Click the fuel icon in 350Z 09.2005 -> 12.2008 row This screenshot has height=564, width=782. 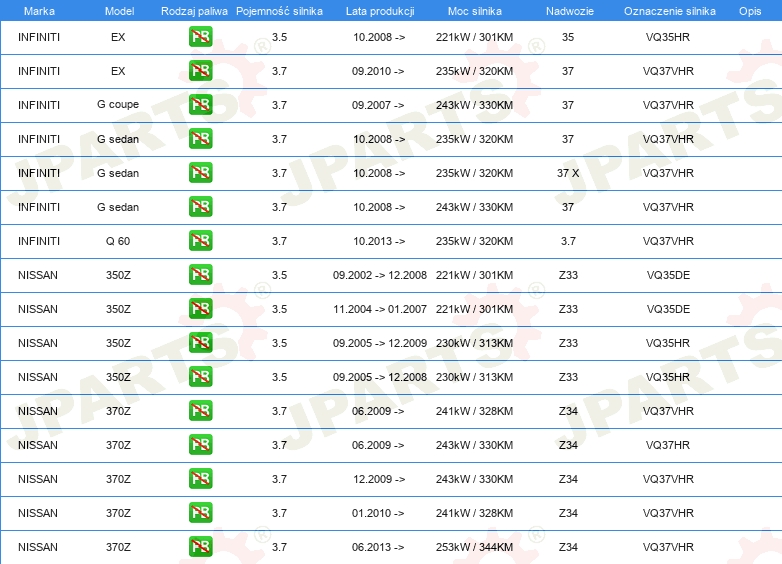(200, 377)
